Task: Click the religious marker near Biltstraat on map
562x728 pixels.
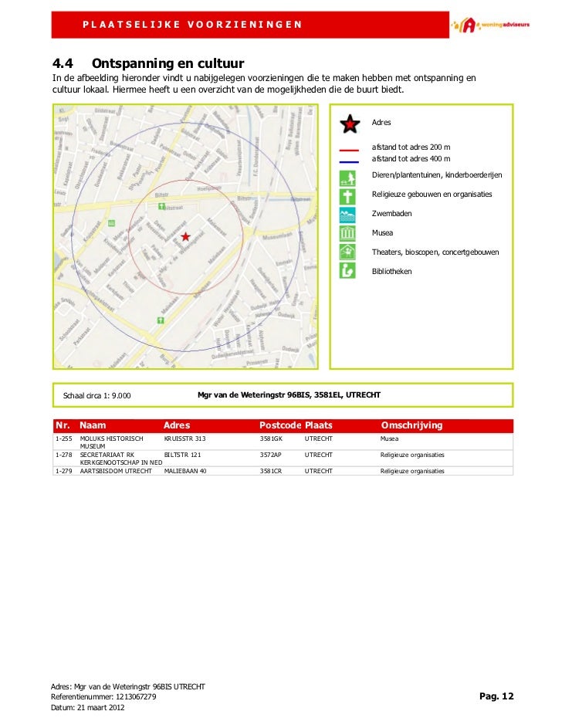Action: [161, 206]
